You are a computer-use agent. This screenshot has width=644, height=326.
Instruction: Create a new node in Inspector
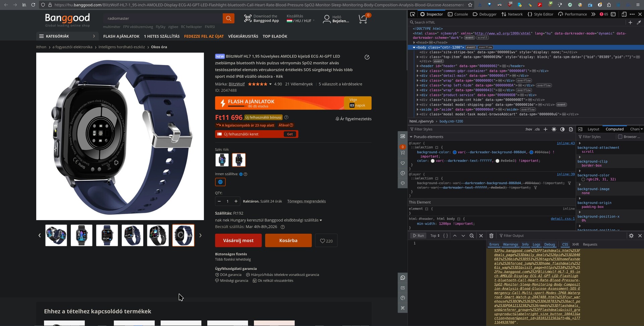tap(630, 22)
